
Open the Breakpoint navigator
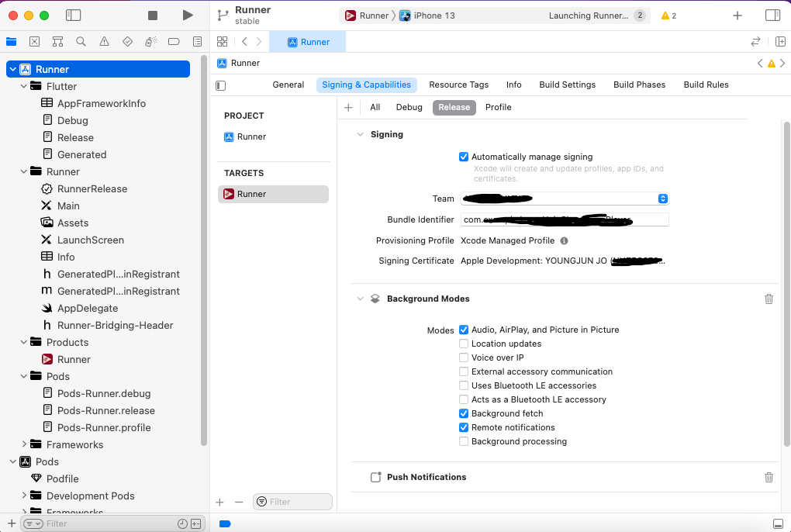[x=174, y=41]
